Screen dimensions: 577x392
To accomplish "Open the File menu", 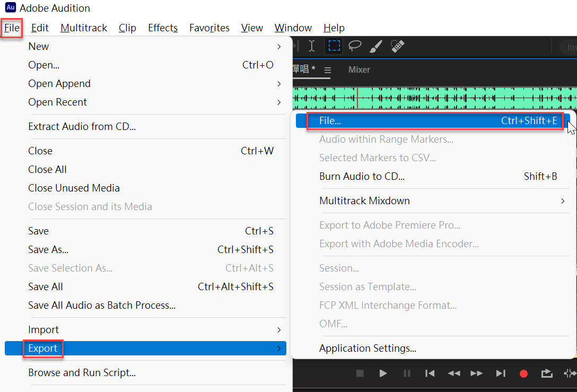I will pyautogui.click(x=12, y=28).
